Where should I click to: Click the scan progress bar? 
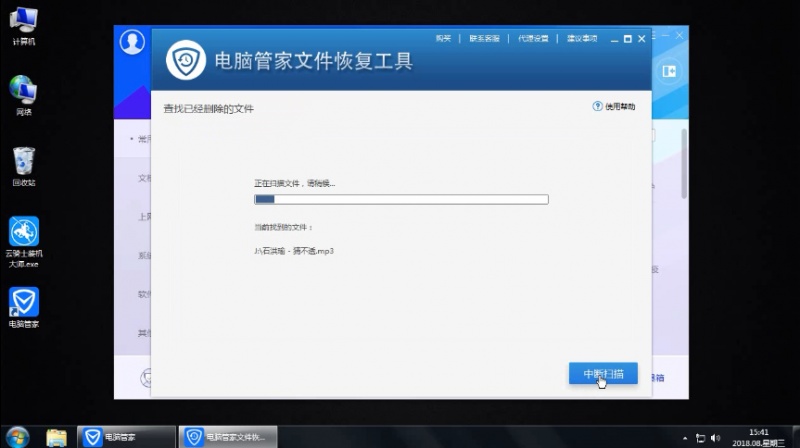[x=402, y=199]
